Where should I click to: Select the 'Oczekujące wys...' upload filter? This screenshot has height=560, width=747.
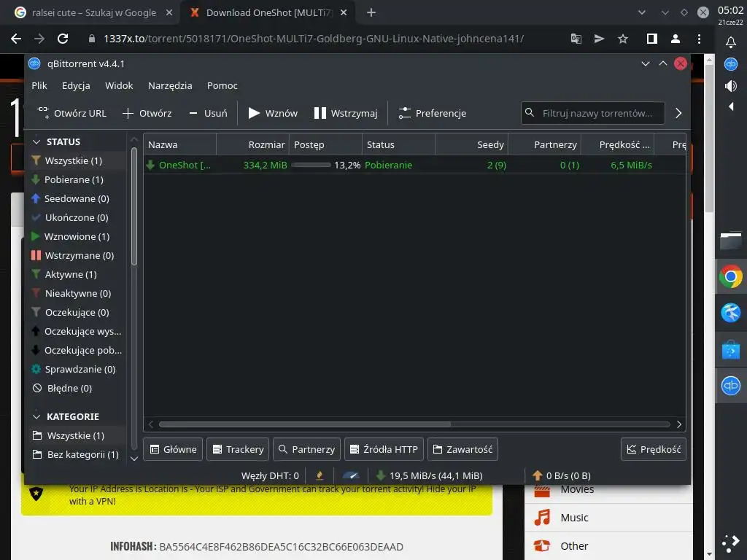(x=76, y=332)
